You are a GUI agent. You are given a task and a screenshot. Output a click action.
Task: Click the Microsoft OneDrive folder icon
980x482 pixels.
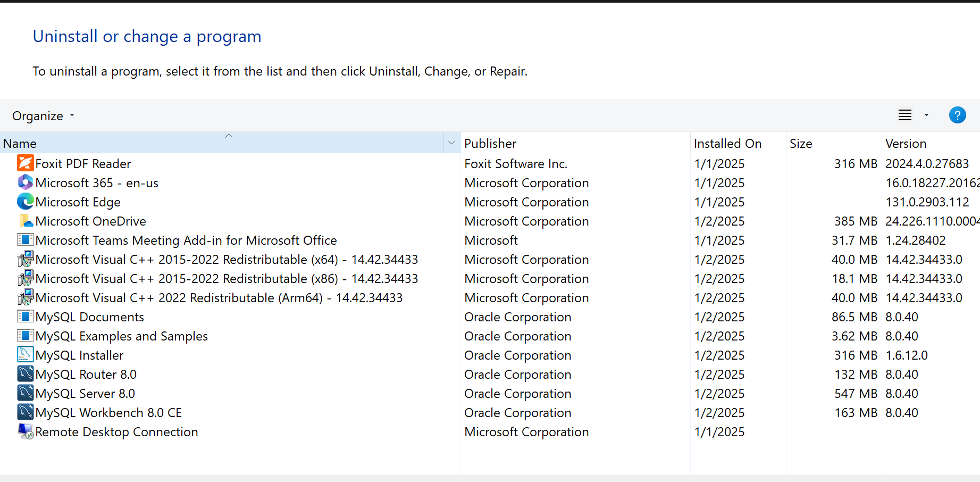(26, 220)
